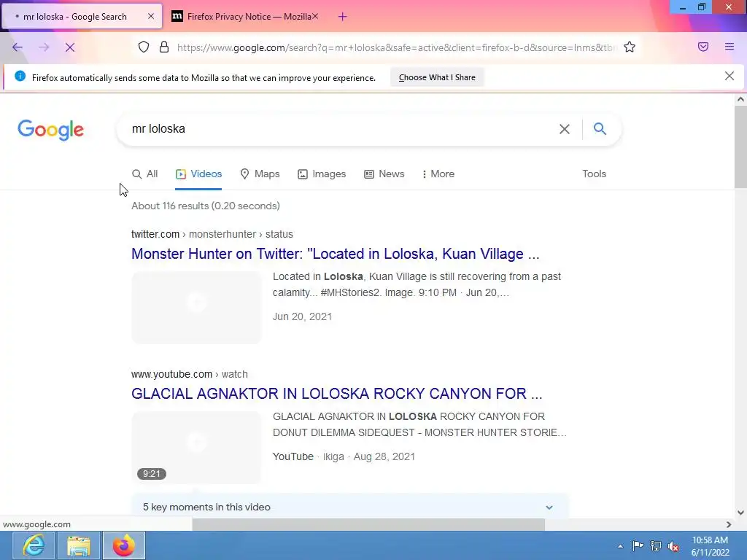The image size is (747, 560).
Task: Click the 'YouTube · ikiga · Aug 28, 2021' text
Action: [x=344, y=456]
